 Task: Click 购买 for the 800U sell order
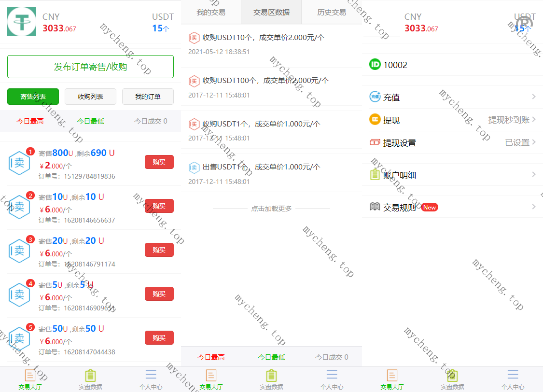[x=159, y=162]
